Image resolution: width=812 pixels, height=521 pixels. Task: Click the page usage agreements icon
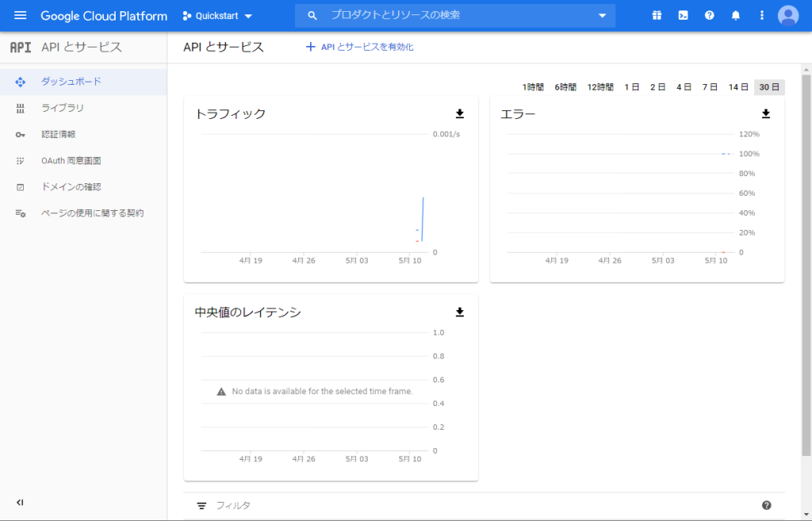20,213
